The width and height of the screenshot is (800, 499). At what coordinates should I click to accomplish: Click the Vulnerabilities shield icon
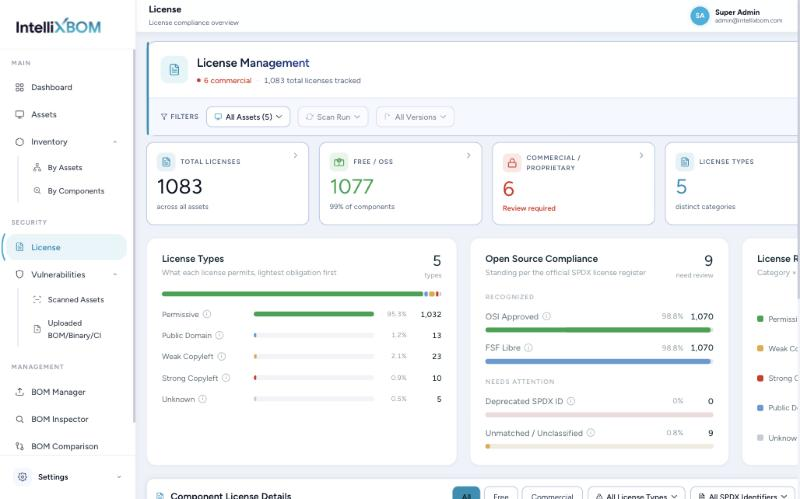point(19,274)
